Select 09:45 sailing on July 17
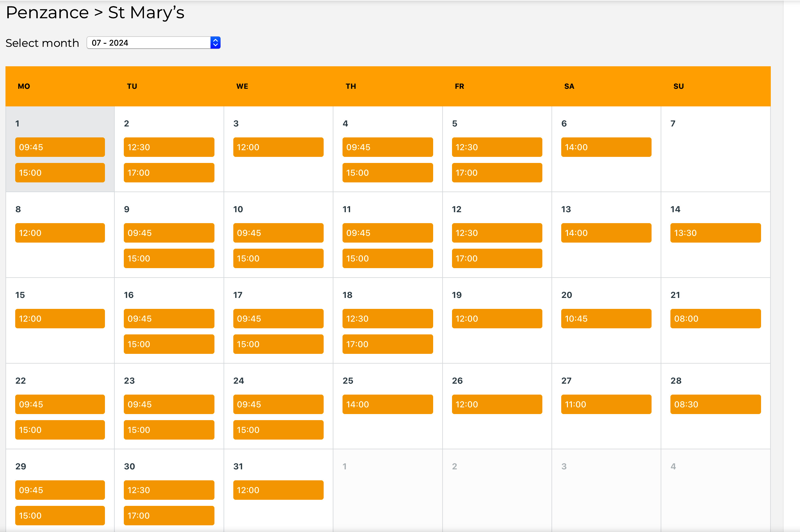The height and width of the screenshot is (532, 800). [x=278, y=319]
